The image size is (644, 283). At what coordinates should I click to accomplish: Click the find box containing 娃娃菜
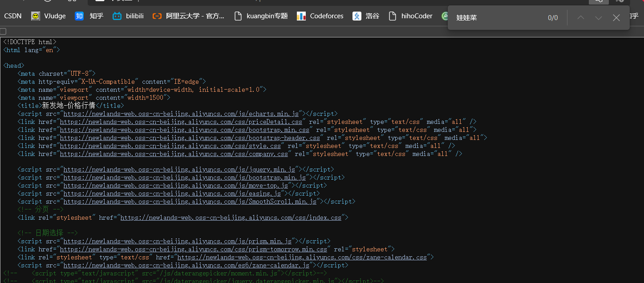498,18
